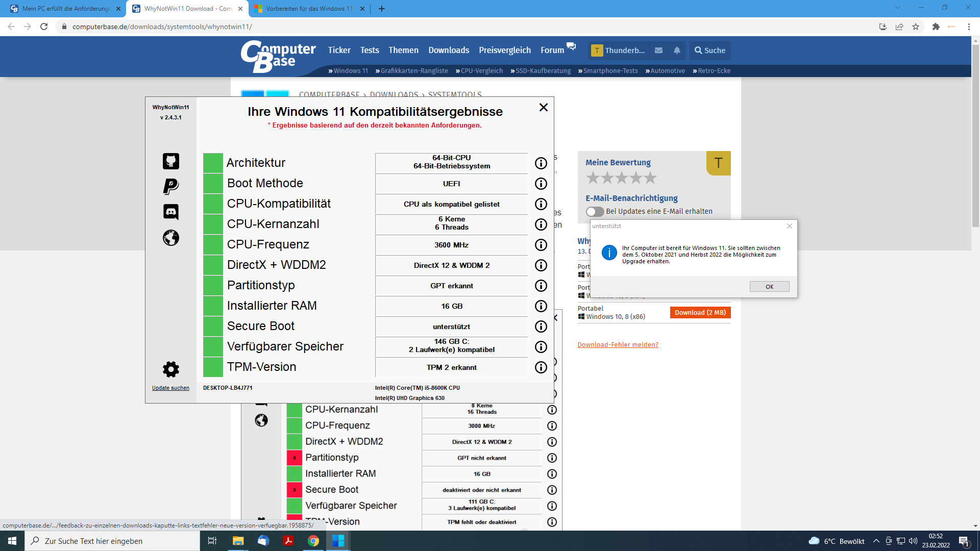
Task: Click the globe website icon in WhyNotWin11
Action: 170,238
